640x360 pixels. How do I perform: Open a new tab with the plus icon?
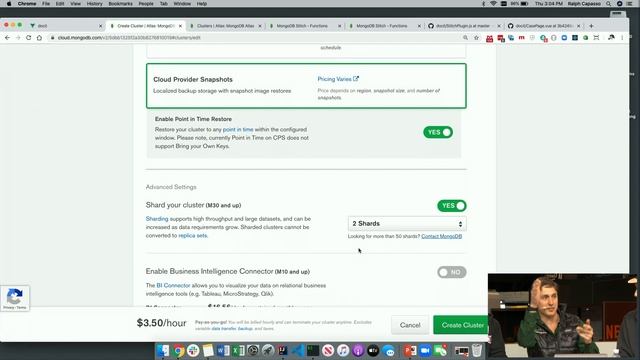tap(591, 26)
